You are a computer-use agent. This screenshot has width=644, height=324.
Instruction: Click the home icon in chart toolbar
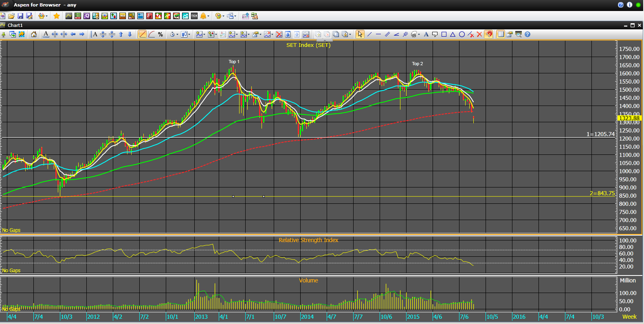click(34, 34)
